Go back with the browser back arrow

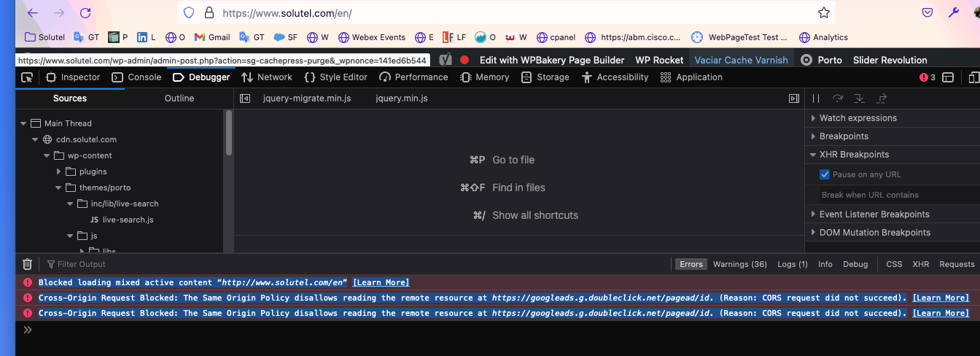click(33, 12)
